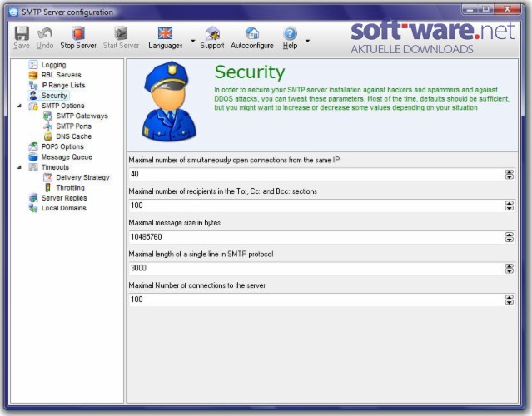This screenshot has width=532, height=416.
Task: Open SMTP Options section
Action: pyautogui.click(x=62, y=106)
